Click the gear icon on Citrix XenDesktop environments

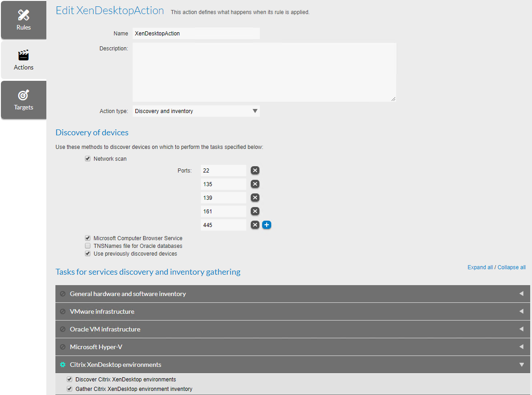pyautogui.click(x=62, y=365)
